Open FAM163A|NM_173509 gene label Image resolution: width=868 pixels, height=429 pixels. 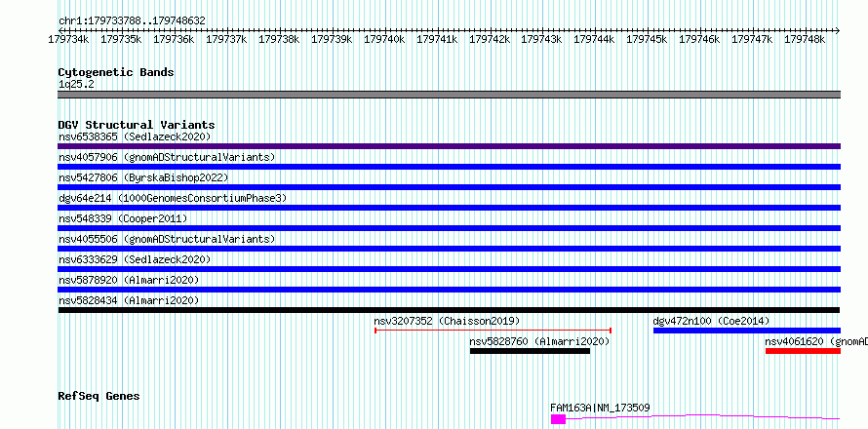coord(600,408)
